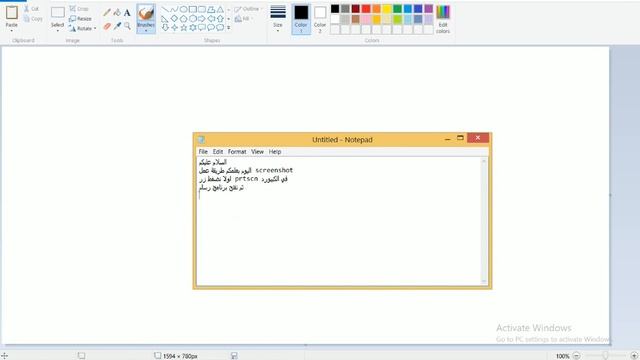Click the Paste clipboard icon
The height and width of the screenshot is (360, 640).
pos(11,13)
